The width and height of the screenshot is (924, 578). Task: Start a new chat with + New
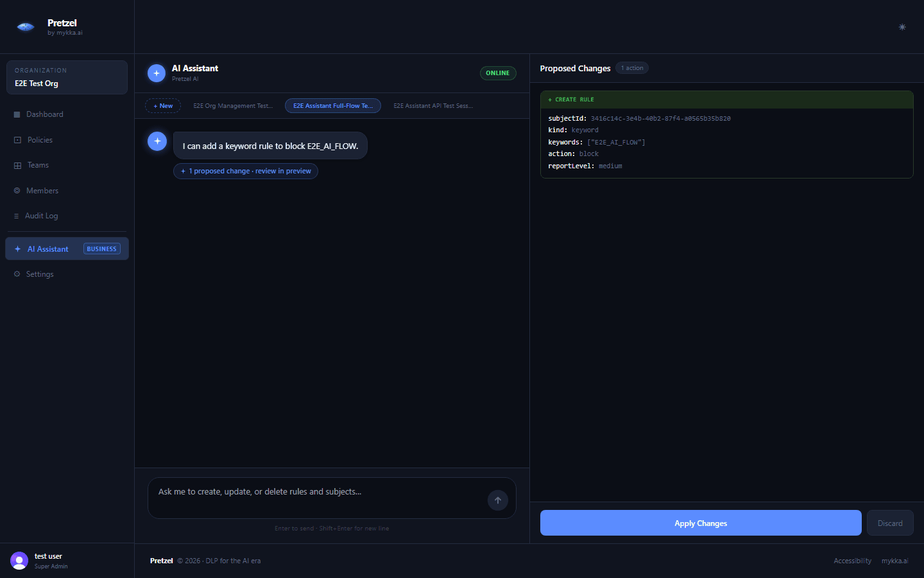click(x=163, y=106)
